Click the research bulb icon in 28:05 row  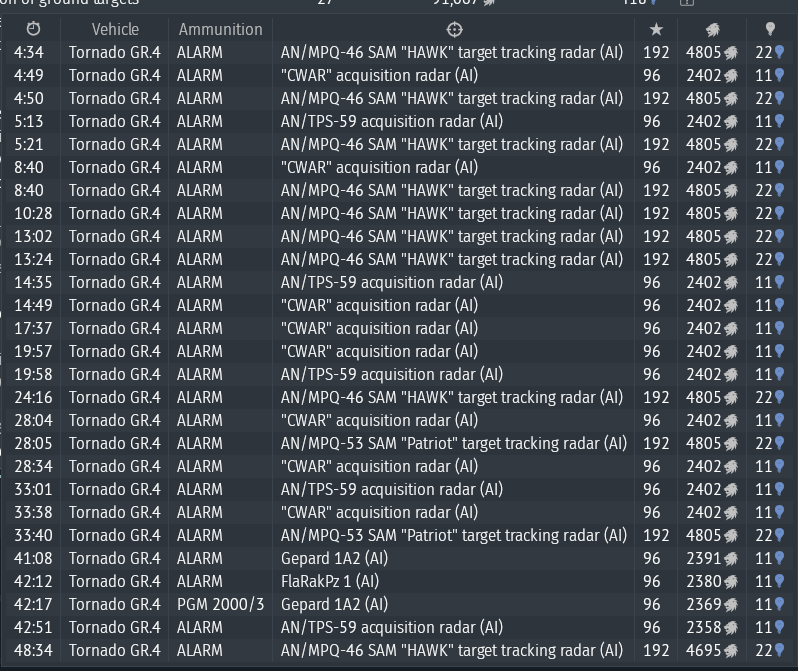779,443
